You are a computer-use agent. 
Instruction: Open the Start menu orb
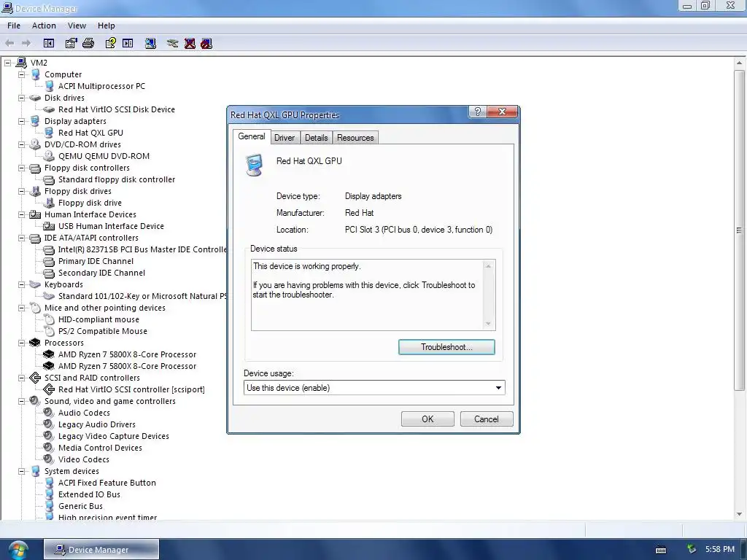pos(18,550)
